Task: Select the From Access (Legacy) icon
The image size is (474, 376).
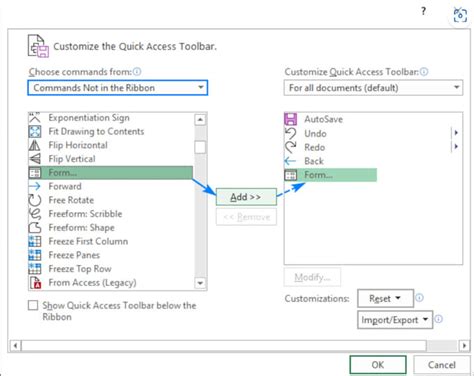Action: click(x=35, y=283)
